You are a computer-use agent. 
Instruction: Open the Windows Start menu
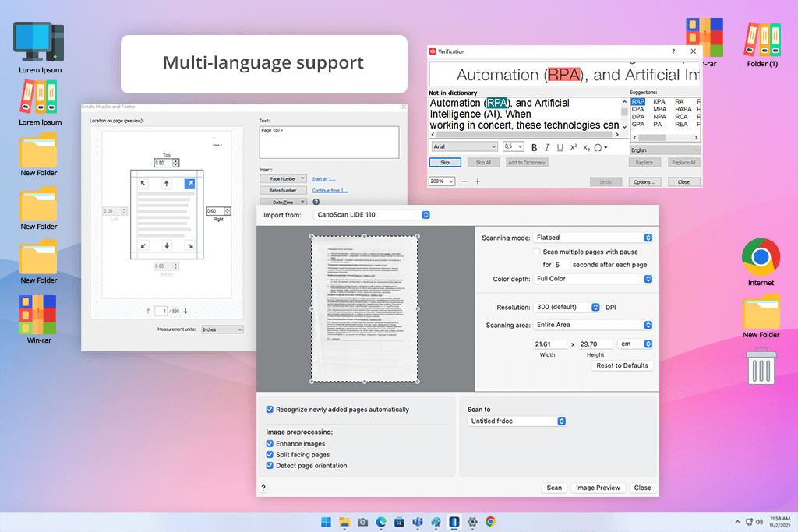(x=326, y=522)
